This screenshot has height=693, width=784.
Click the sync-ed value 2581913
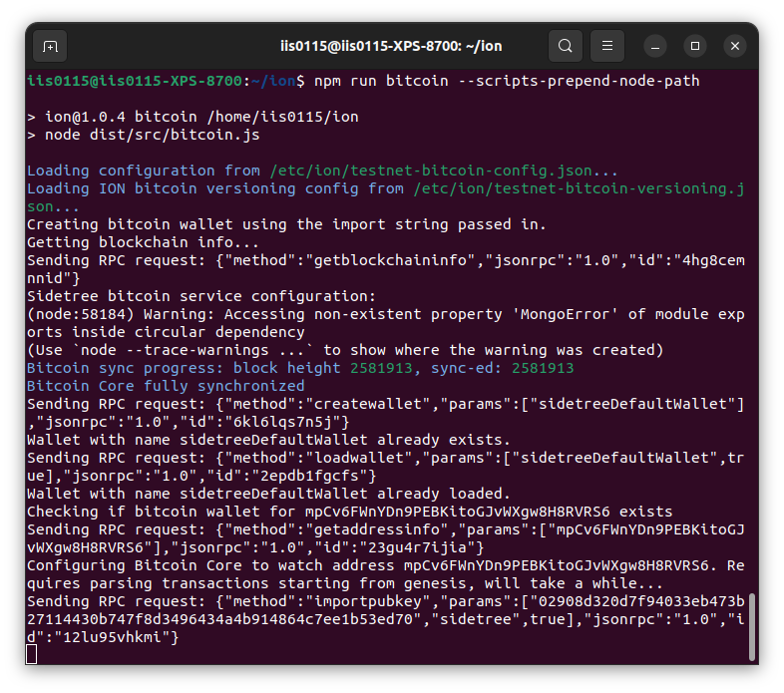coord(543,369)
